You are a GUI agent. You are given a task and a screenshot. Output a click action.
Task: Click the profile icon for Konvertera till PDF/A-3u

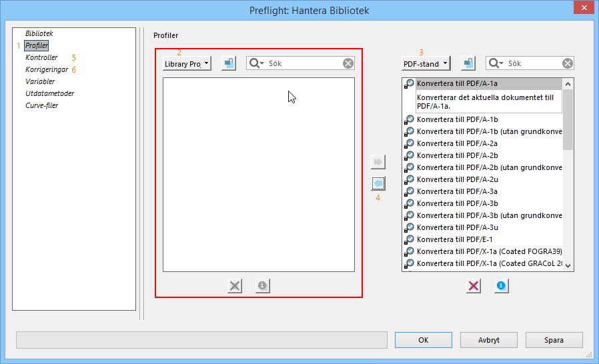pyautogui.click(x=409, y=227)
